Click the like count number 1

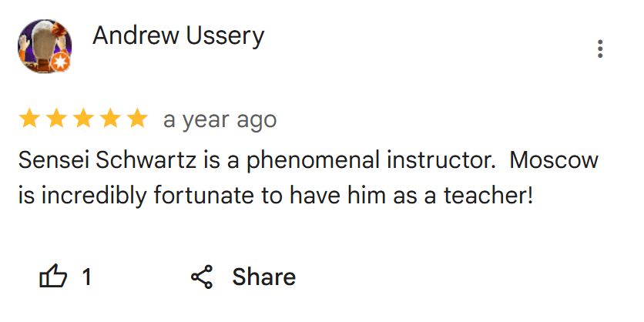coord(86,277)
